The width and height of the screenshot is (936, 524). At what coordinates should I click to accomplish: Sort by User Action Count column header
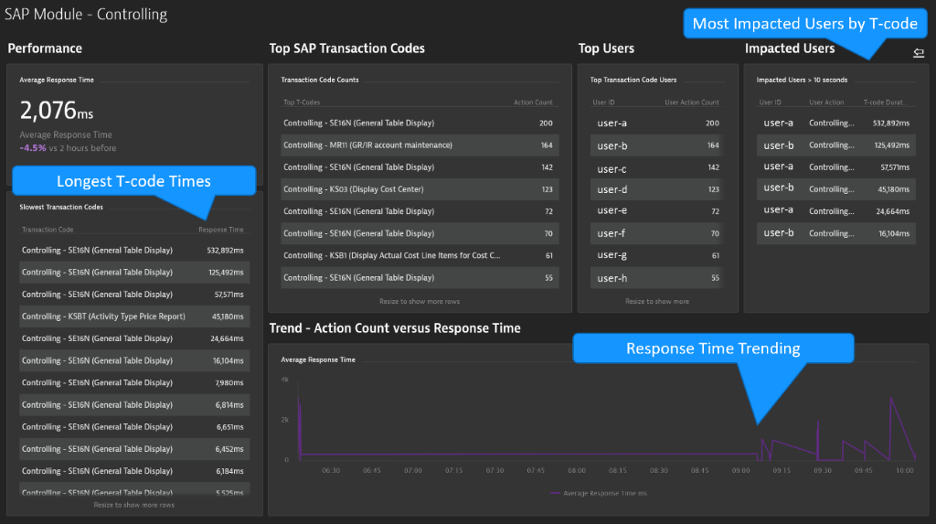pos(692,102)
